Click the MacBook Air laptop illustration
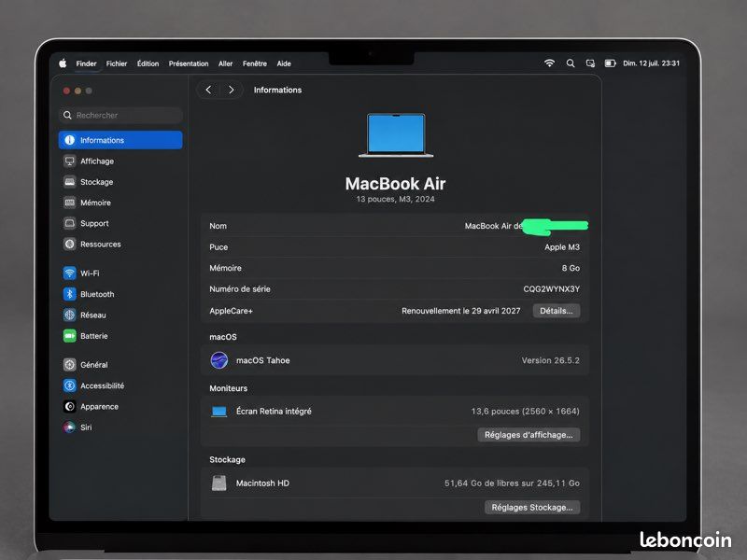This screenshot has height=560, width=747. [x=395, y=135]
